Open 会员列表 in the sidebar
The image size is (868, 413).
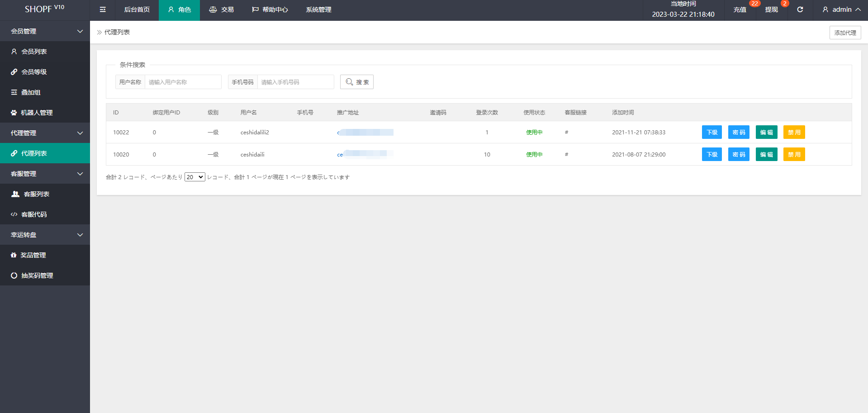click(x=34, y=52)
